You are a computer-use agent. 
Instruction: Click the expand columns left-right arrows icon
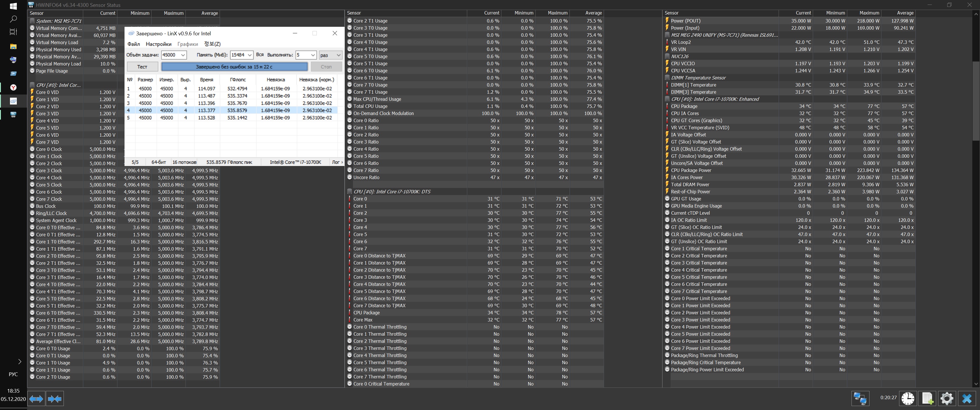click(x=36, y=399)
